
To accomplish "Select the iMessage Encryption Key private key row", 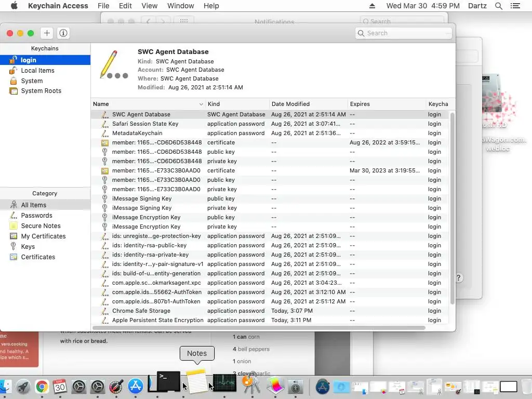I will click(270, 227).
